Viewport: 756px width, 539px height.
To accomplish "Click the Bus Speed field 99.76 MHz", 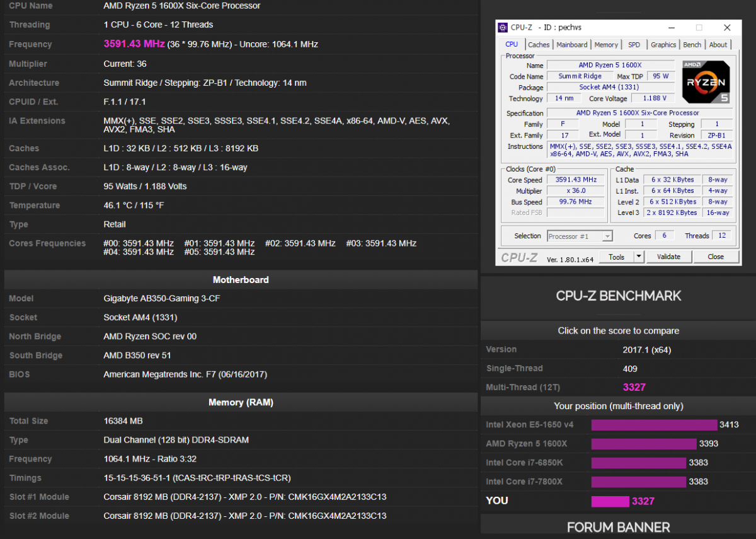I will pyautogui.click(x=576, y=202).
